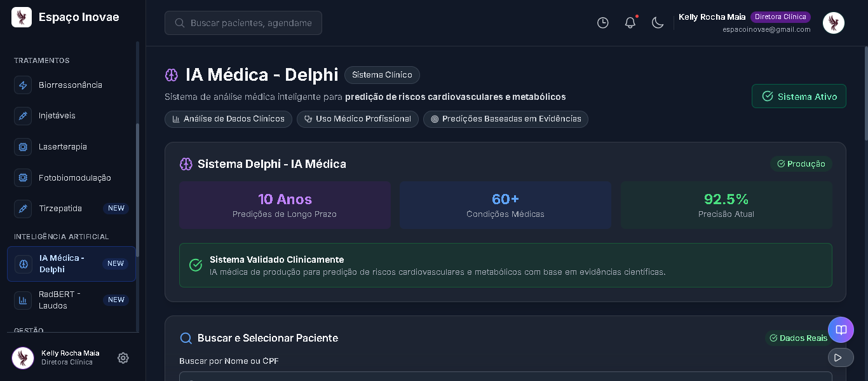This screenshot has width=868, height=381.
Task: Select IA Médica - Delphi in sidebar
Action: (71, 263)
